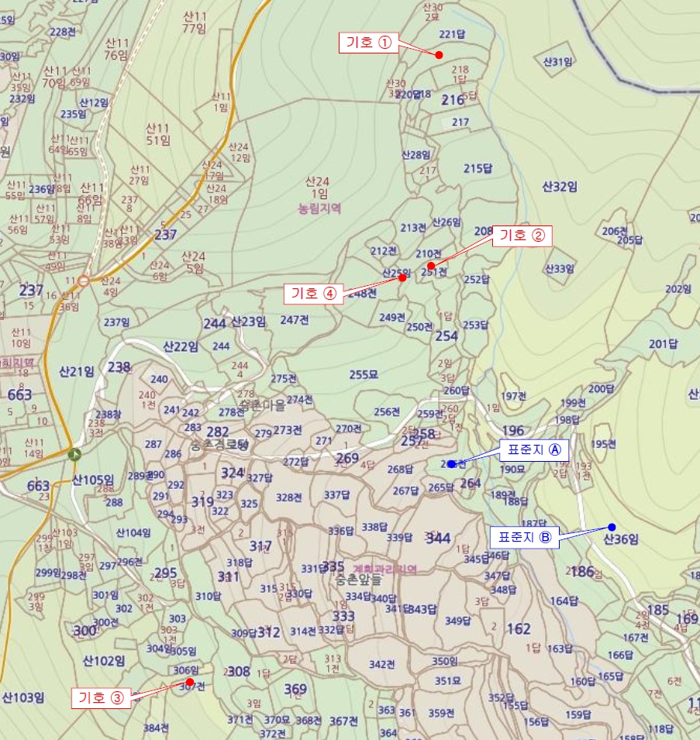The image size is (700, 740).
Task: Select parcel 338답
Action: [x=374, y=527]
